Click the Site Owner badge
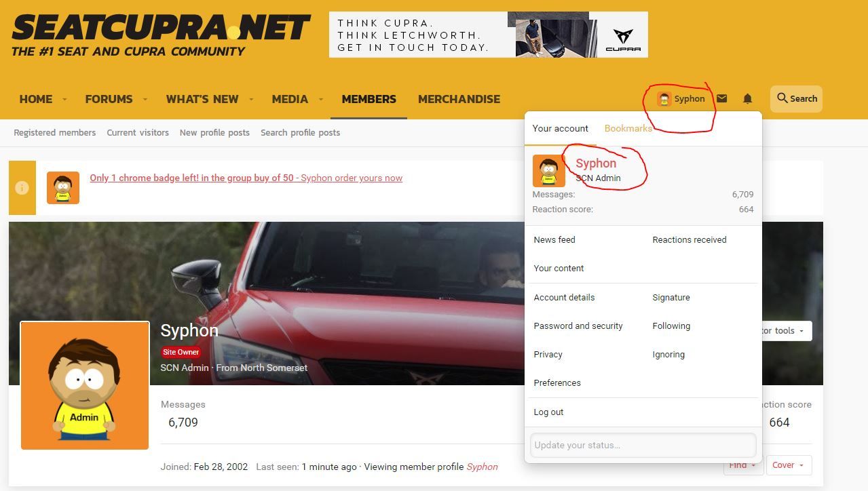The image size is (868, 491). click(x=181, y=352)
